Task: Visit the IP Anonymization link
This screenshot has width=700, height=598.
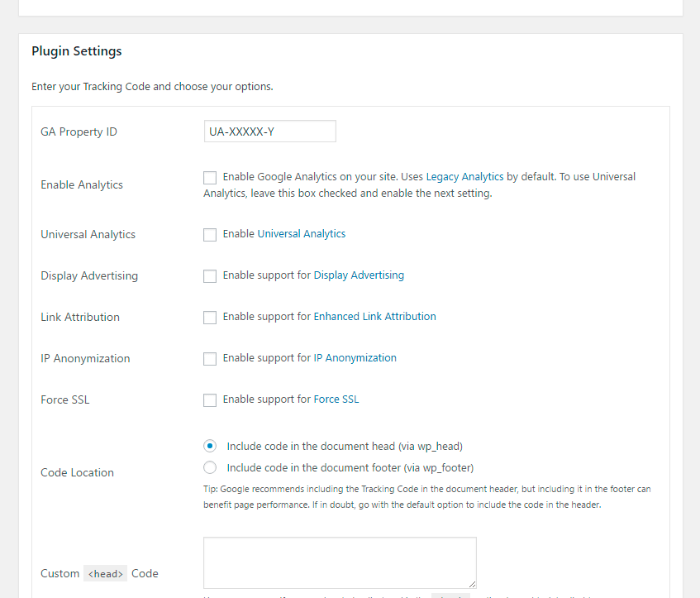Action: point(355,358)
